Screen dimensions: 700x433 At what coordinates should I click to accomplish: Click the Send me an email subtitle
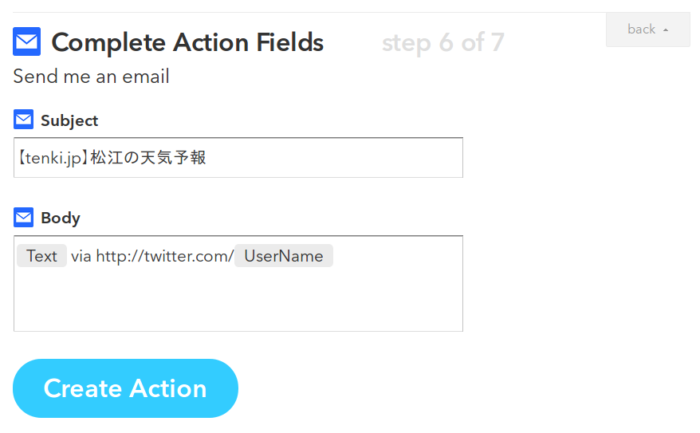click(x=91, y=76)
